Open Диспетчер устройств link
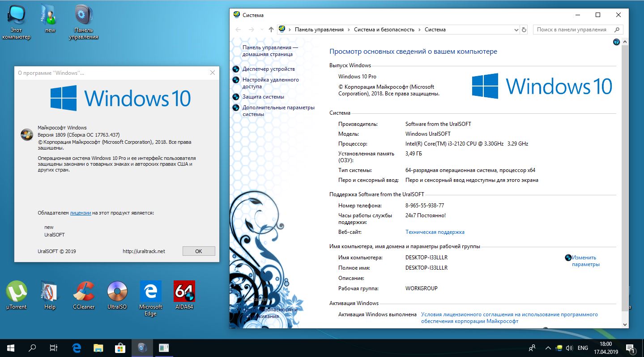 coord(269,69)
